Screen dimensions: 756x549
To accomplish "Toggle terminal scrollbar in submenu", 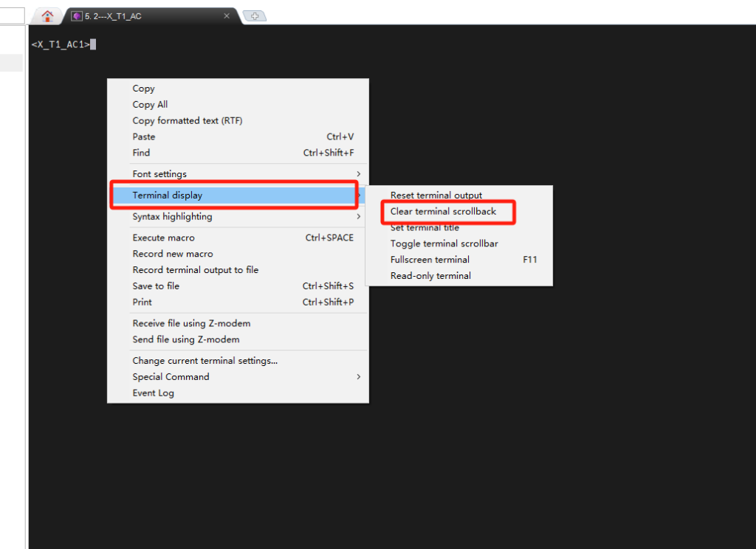I will pyautogui.click(x=444, y=244).
